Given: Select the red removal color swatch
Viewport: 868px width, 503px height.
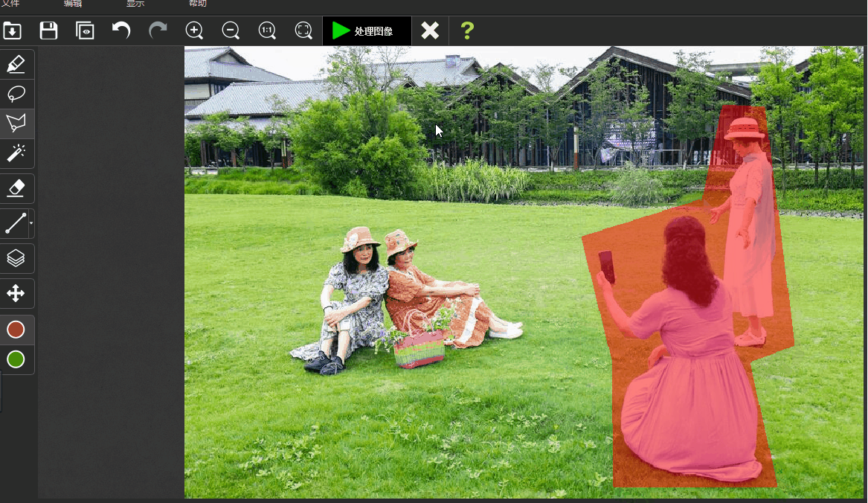Looking at the screenshot, I should [16, 329].
